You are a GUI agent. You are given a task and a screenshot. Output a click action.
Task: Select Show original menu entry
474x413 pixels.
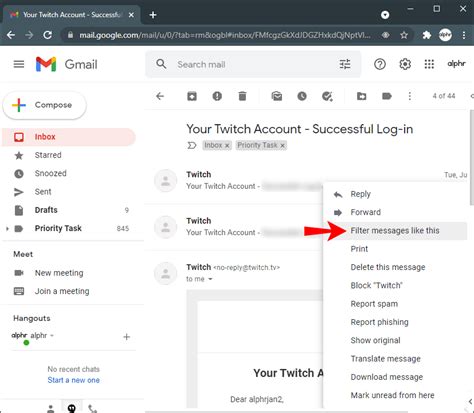[395, 340]
